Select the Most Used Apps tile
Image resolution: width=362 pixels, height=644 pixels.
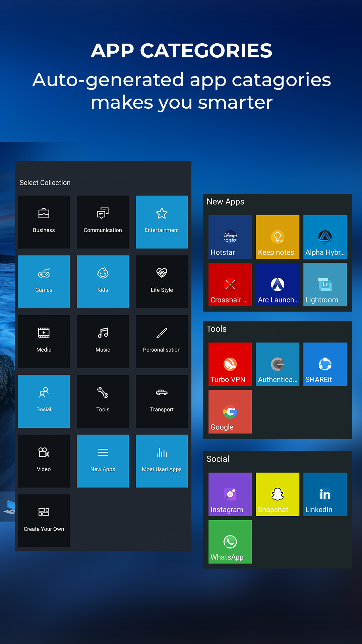[162, 461]
